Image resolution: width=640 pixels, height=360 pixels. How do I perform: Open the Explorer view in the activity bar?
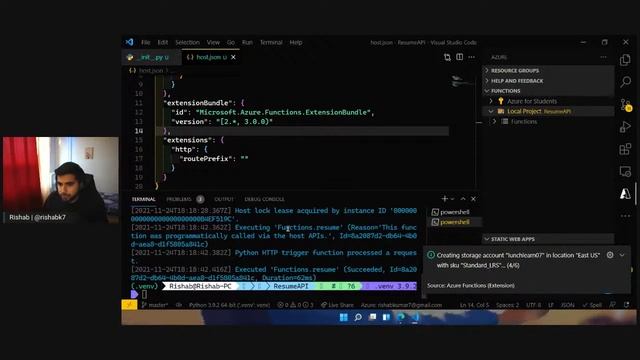625,60
